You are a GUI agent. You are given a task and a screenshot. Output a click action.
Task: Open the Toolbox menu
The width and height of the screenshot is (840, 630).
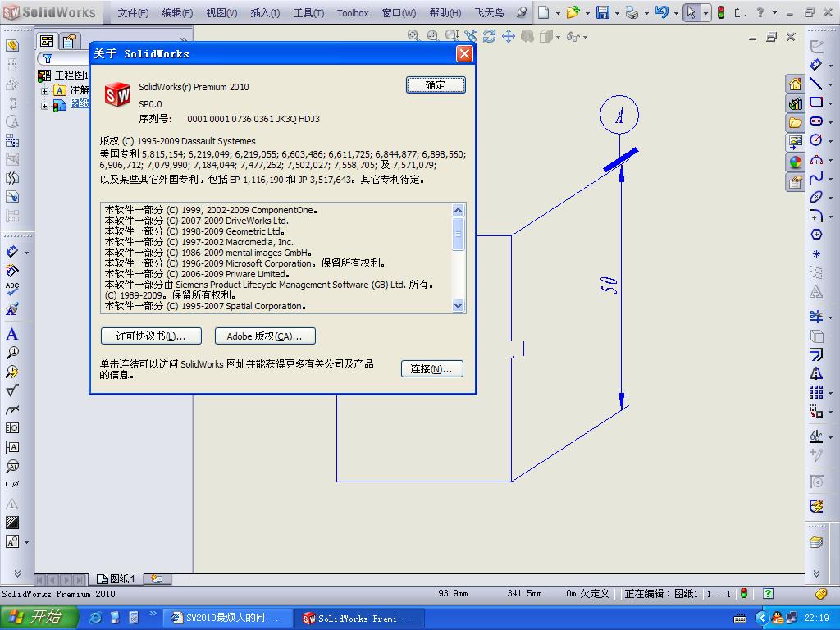[353, 13]
